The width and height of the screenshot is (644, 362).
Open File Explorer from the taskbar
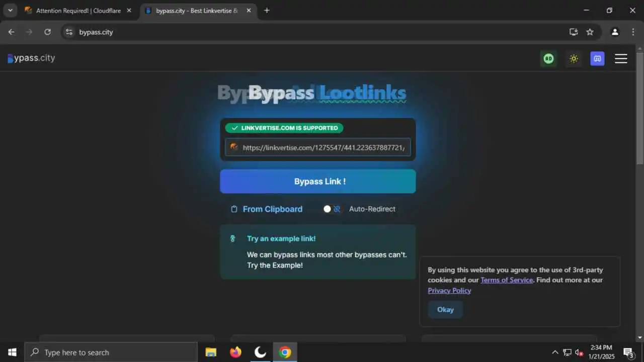pos(211,352)
